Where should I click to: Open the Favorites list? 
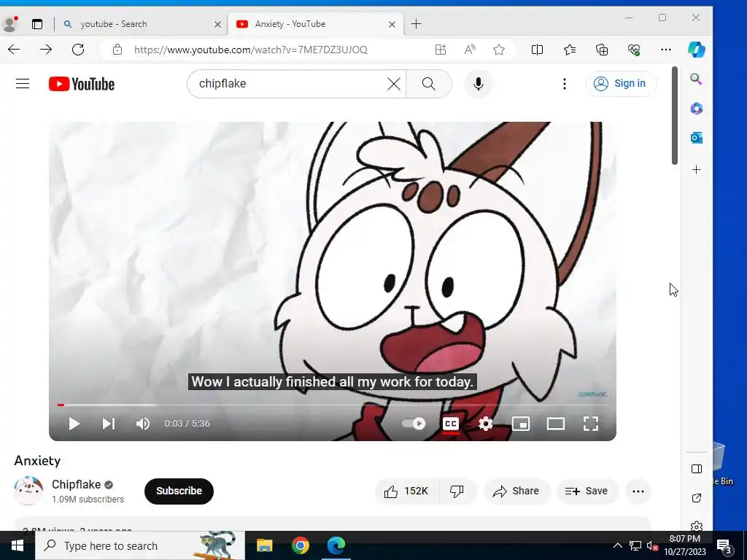pyautogui.click(x=569, y=50)
